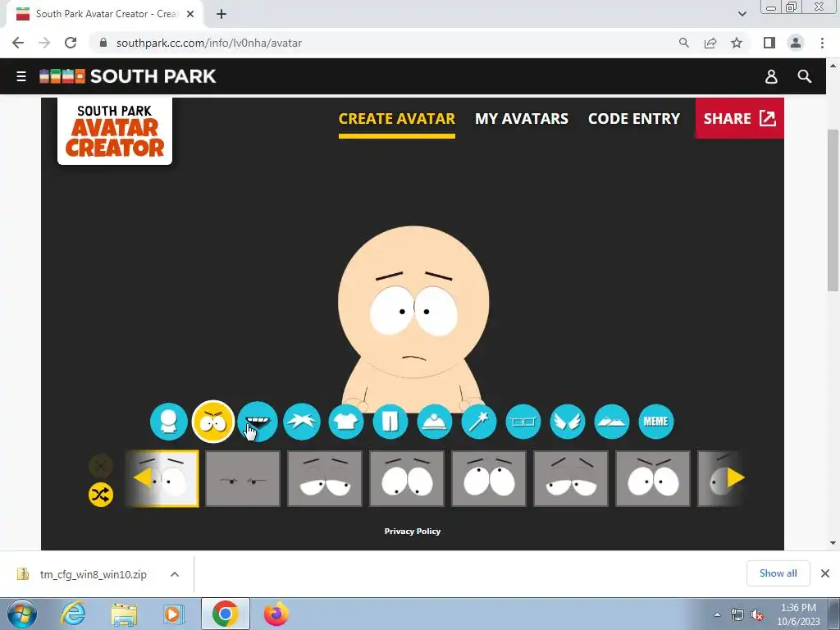Click the South Park logo
This screenshot has width=840, height=630.
point(127,76)
